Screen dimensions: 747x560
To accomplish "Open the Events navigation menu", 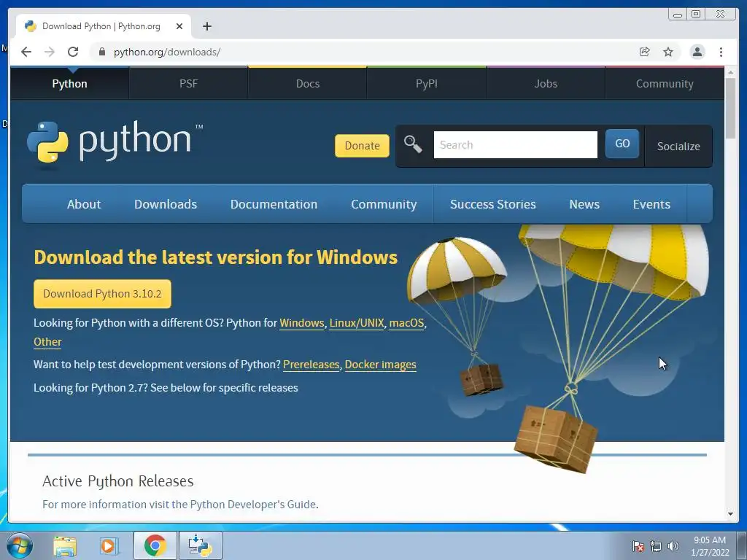I will 651,204.
